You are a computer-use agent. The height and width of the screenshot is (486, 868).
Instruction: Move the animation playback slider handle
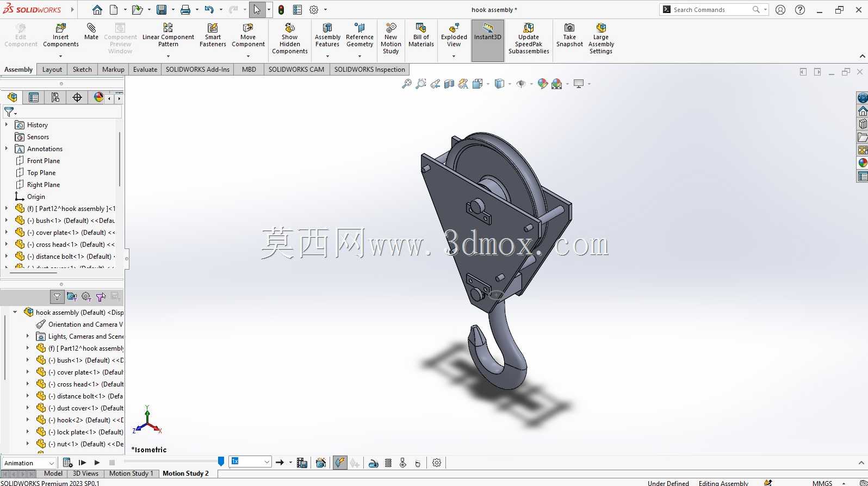click(x=221, y=462)
